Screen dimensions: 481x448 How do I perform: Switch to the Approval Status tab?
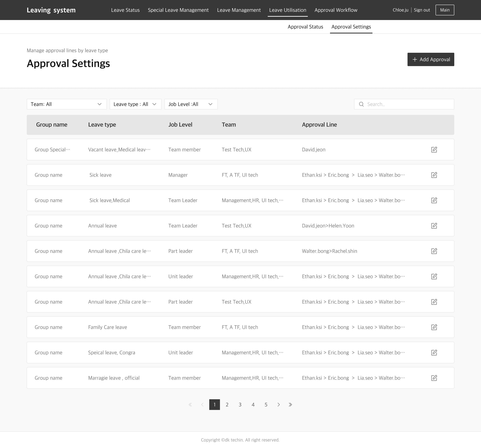305,27
